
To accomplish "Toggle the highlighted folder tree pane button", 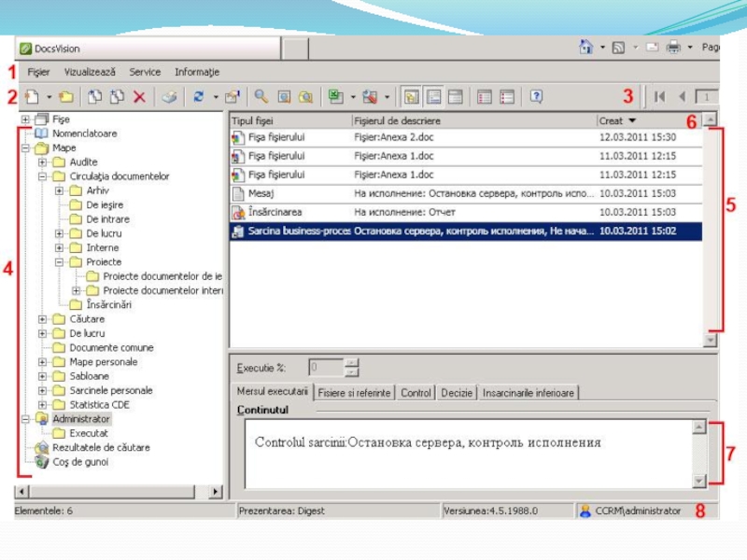I will [x=412, y=96].
